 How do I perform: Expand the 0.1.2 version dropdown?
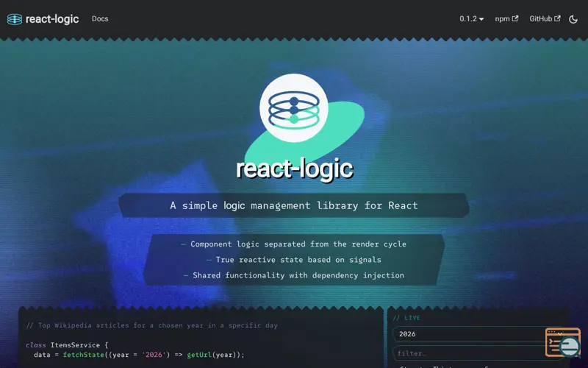(471, 19)
